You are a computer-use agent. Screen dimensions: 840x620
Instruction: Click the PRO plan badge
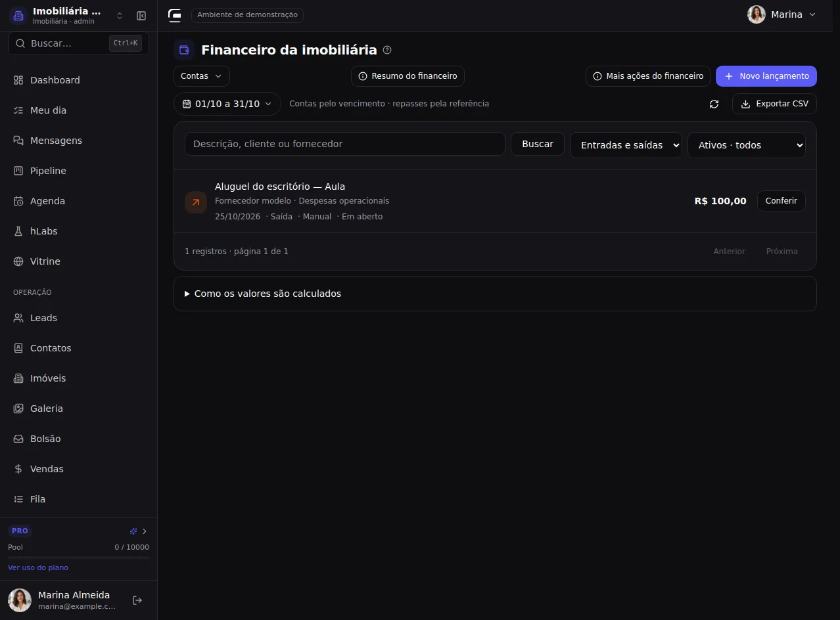[20, 531]
